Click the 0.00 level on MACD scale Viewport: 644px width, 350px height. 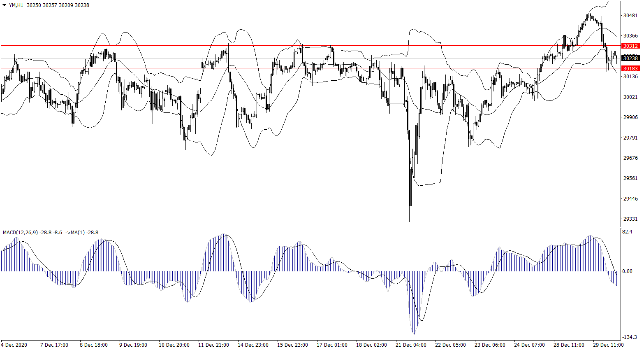click(x=627, y=271)
